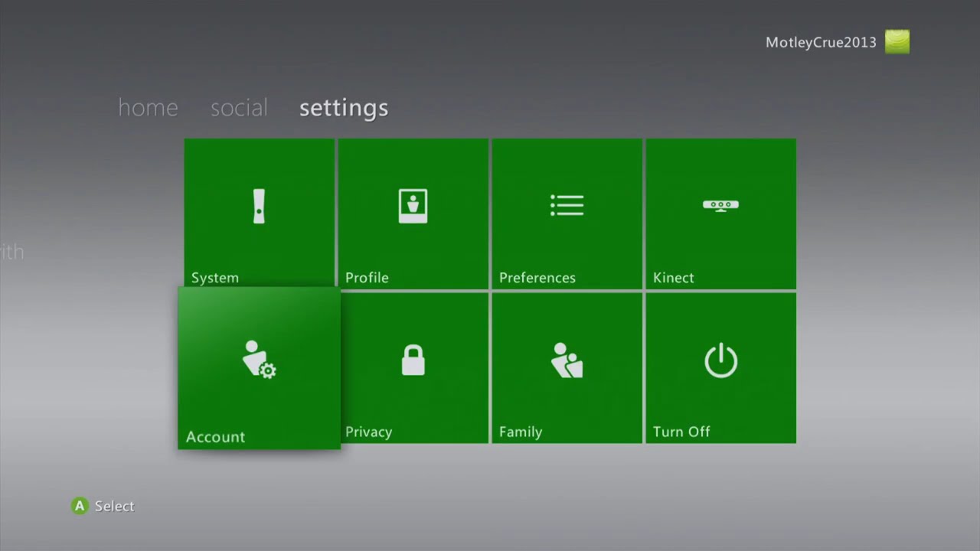
Task: Switch to the home tab
Action: tap(148, 108)
